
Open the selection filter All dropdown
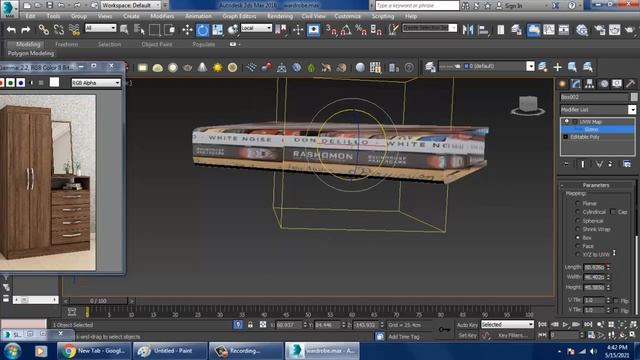point(100,28)
